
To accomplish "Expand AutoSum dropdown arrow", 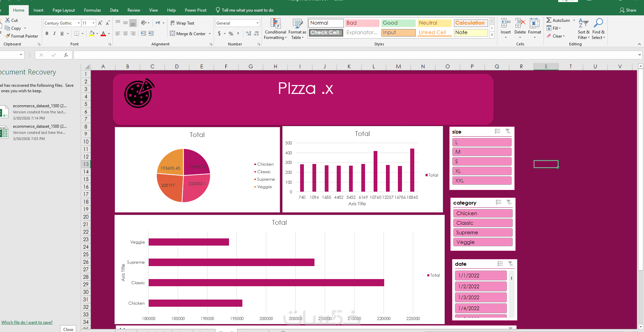I will [574, 20].
